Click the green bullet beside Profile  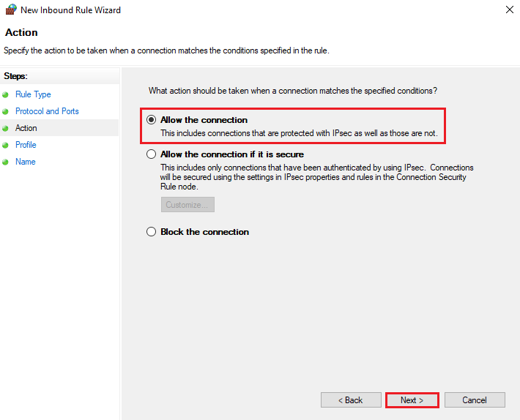(x=6, y=146)
